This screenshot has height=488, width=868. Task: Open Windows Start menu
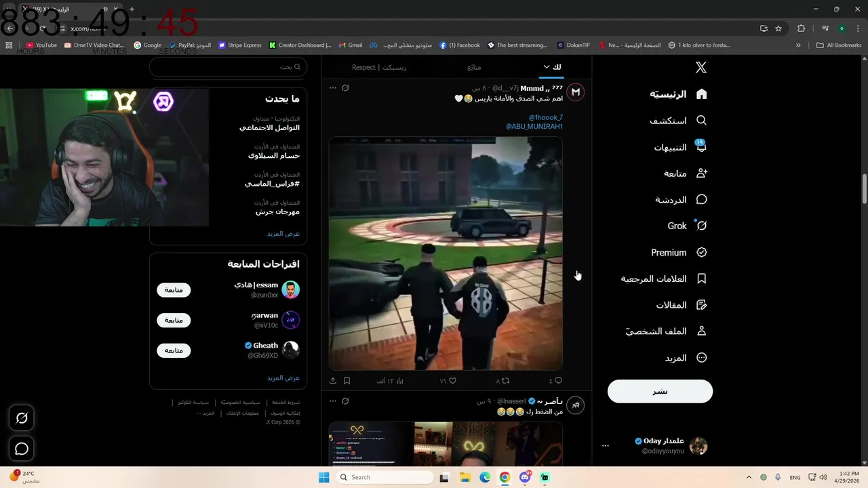(x=324, y=477)
